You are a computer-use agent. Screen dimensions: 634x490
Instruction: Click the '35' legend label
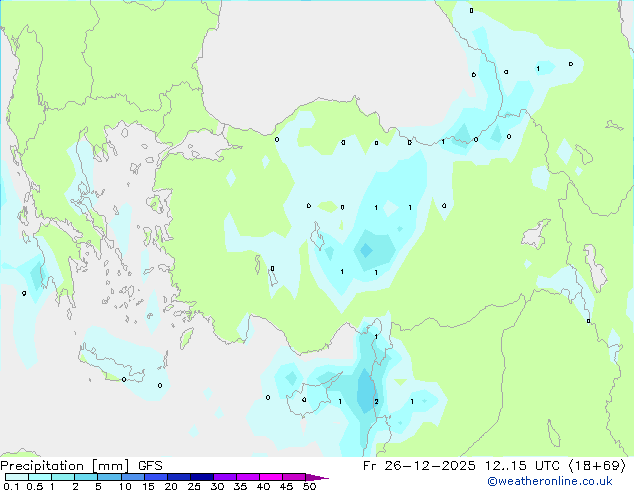(x=240, y=486)
